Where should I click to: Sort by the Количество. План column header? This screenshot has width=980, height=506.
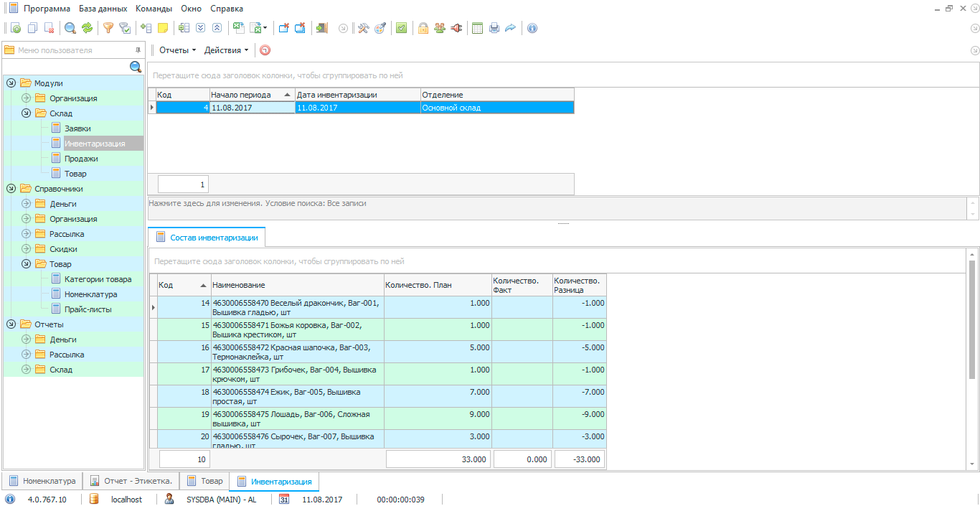(438, 286)
